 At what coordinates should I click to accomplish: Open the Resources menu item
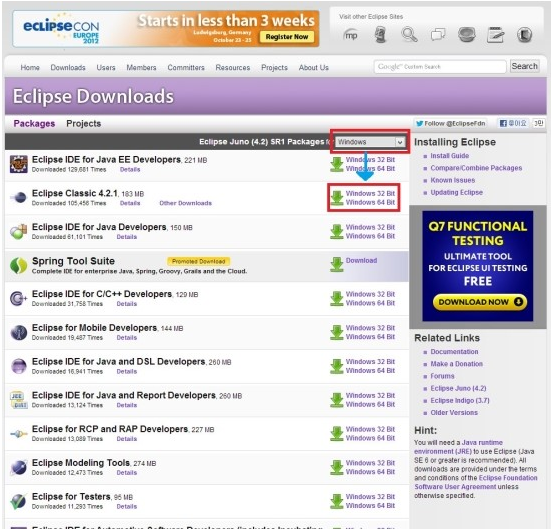233,67
